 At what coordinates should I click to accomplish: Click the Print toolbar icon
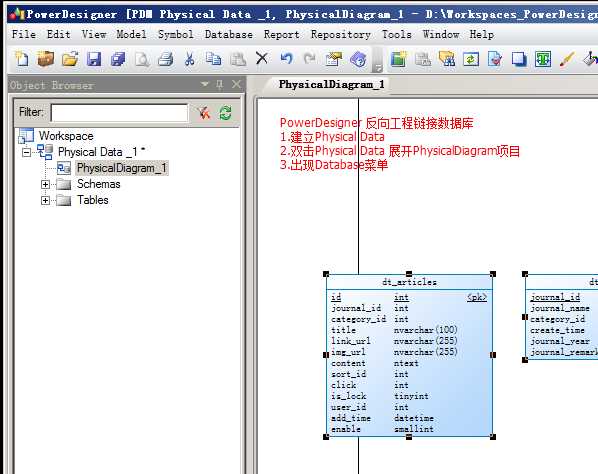166,59
